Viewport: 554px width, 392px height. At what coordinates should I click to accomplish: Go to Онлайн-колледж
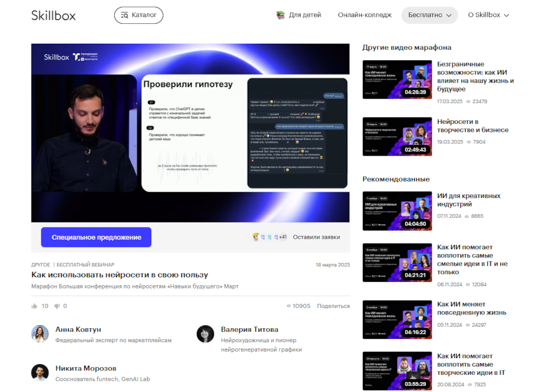[365, 15]
